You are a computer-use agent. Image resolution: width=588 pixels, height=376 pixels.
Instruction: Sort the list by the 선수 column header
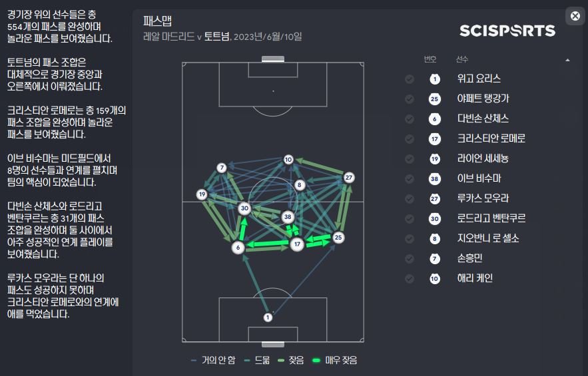(462, 59)
